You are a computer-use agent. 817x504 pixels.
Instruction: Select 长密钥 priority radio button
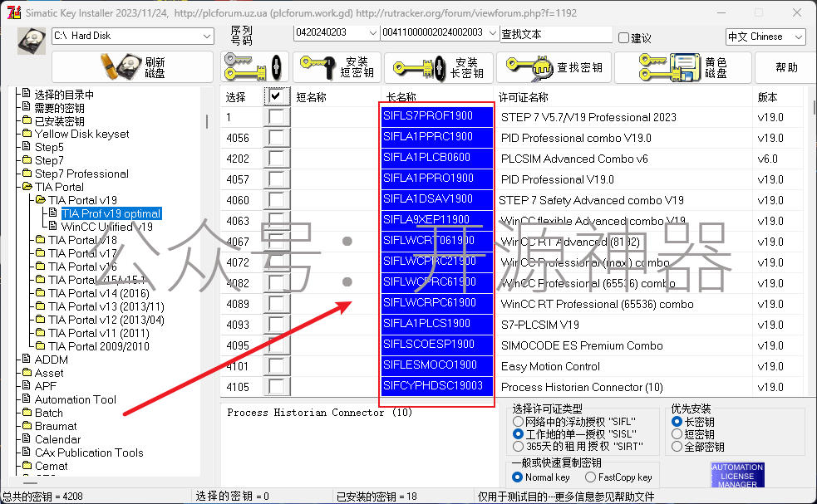click(x=677, y=421)
